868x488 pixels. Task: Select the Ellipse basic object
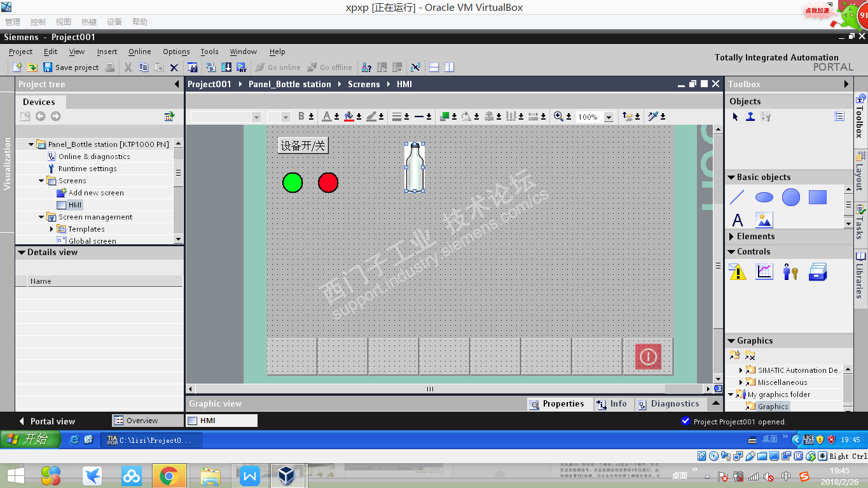coord(764,198)
